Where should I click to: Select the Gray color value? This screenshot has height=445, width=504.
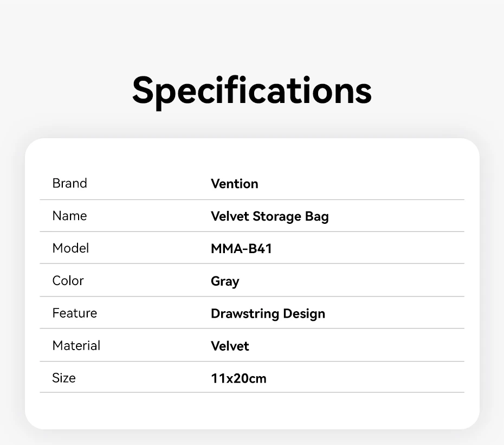225,281
